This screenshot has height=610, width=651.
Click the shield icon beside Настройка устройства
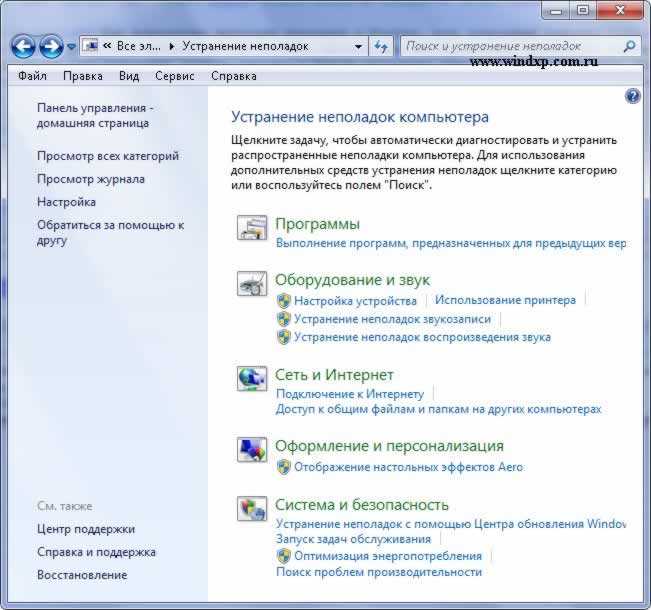pos(284,301)
